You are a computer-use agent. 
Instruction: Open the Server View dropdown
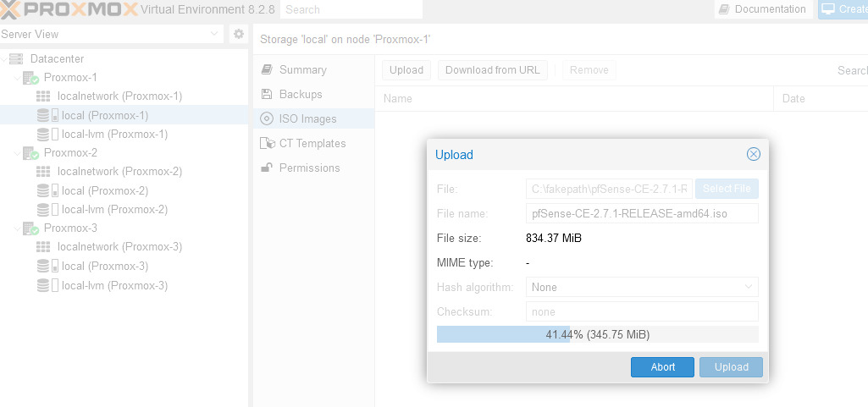click(x=112, y=34)
